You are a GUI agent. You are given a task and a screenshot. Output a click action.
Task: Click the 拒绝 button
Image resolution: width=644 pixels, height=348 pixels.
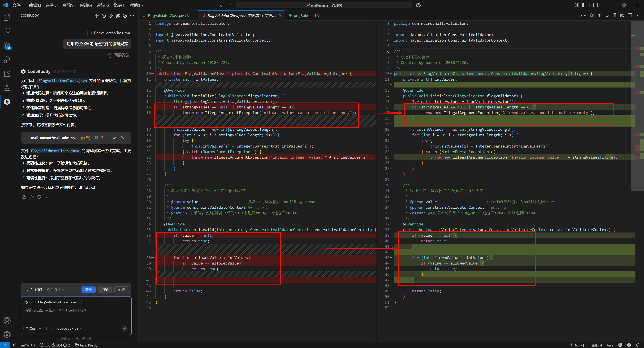[x=105, y=289]
